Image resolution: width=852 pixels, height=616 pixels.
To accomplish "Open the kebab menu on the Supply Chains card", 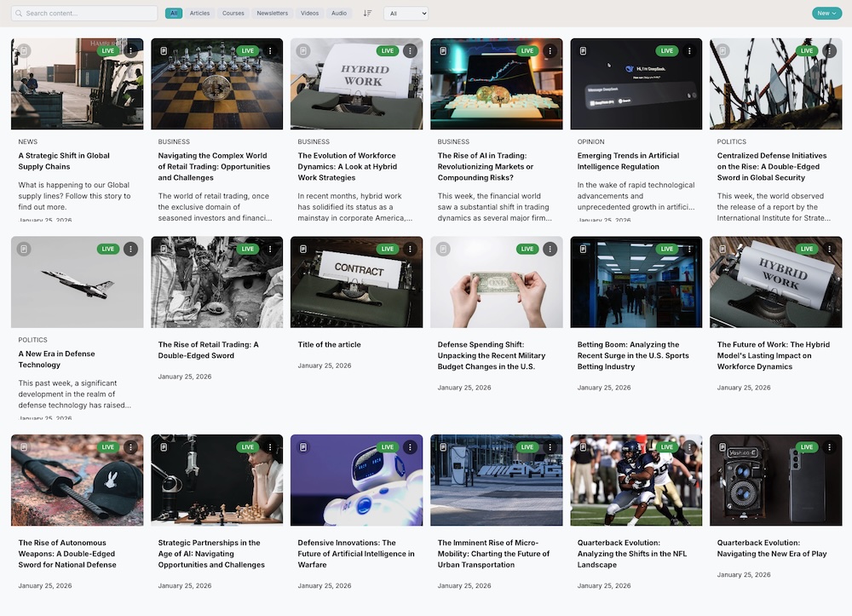I will click(130, 50).
